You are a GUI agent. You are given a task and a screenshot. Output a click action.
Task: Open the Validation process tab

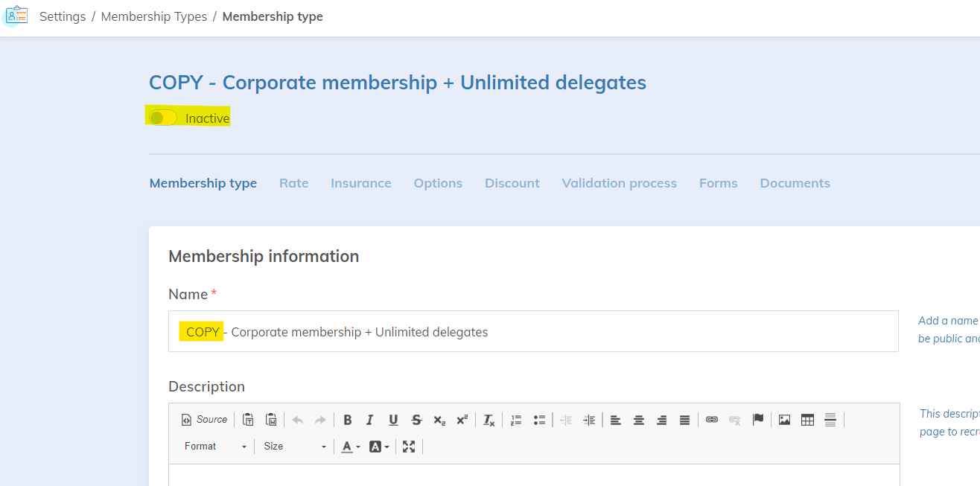click(x=619, y=183)
